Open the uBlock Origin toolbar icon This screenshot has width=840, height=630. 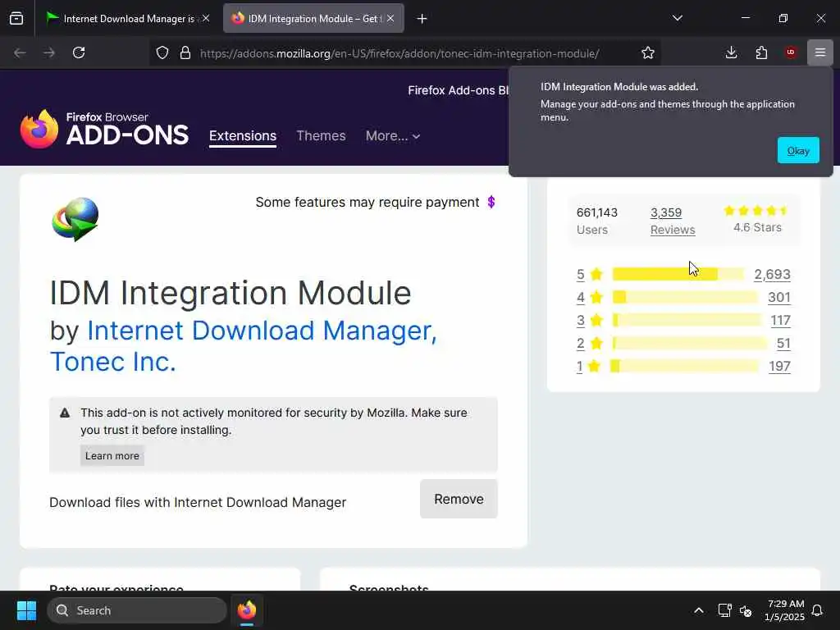791,52
